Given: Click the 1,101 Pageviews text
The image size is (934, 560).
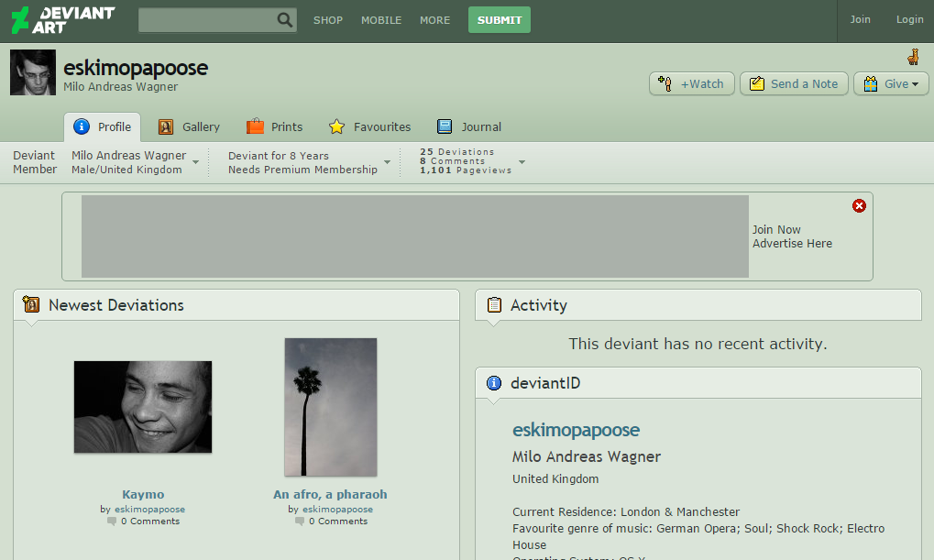Looking at the screenshot, I should [466, 170].
